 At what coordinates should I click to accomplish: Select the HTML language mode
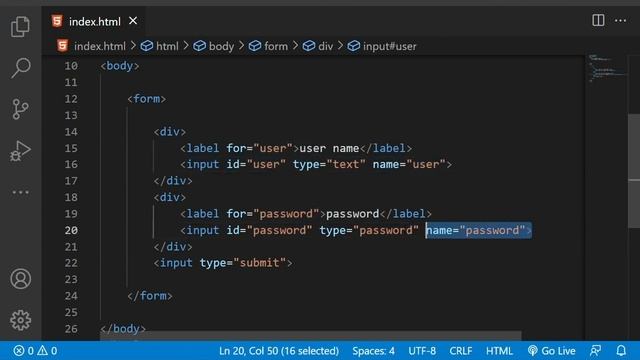coord(499,351)
